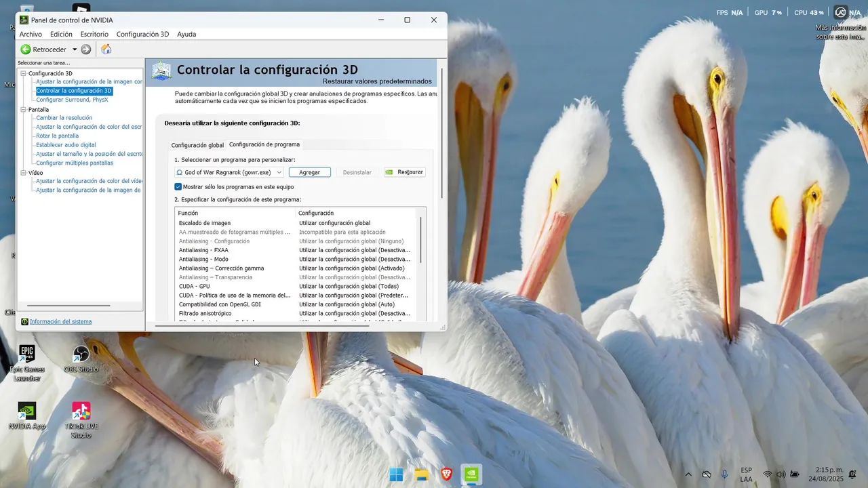Click the 3D settings header icon
The image size is (868, 488).
161,71
